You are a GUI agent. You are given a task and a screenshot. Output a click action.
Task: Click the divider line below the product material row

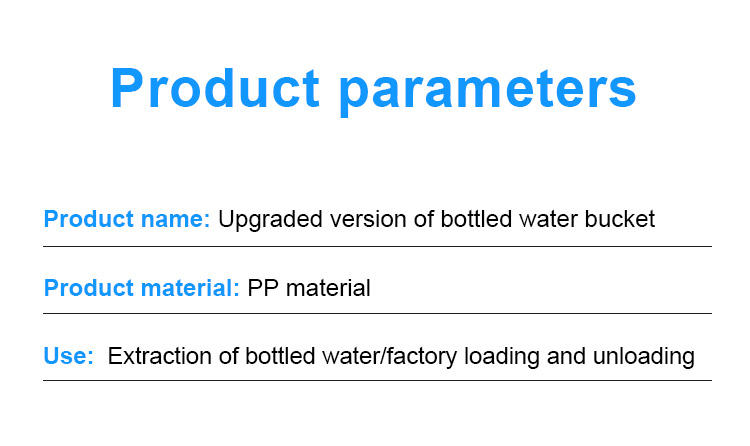coord(377,314)
